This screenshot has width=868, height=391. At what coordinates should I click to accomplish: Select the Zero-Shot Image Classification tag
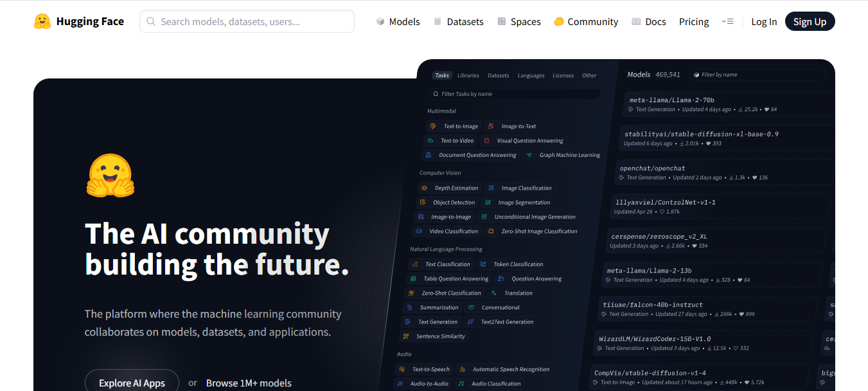533,231
